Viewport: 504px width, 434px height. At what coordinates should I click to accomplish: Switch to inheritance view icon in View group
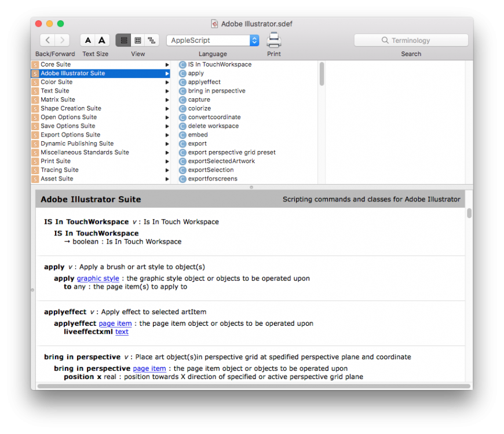point(151,40)
